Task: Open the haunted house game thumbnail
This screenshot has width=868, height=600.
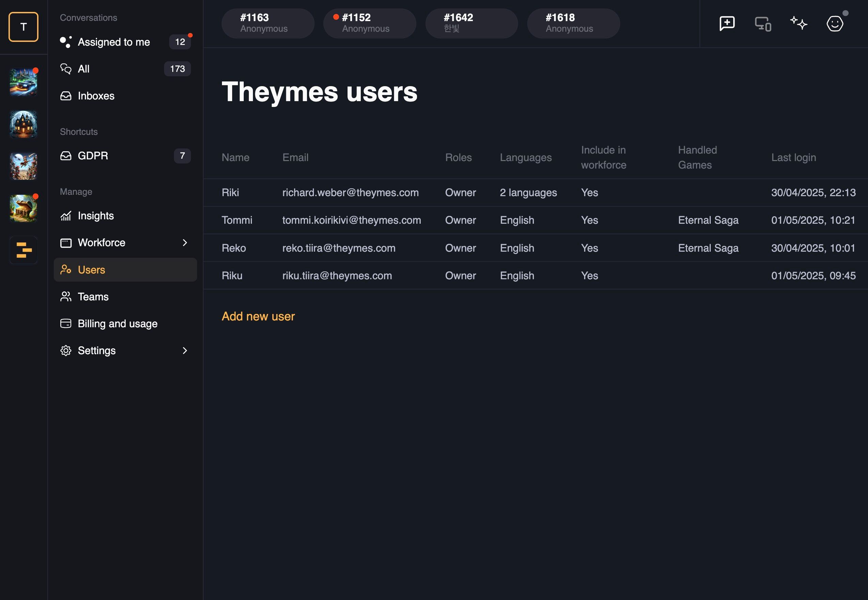Action: (23, 124)
